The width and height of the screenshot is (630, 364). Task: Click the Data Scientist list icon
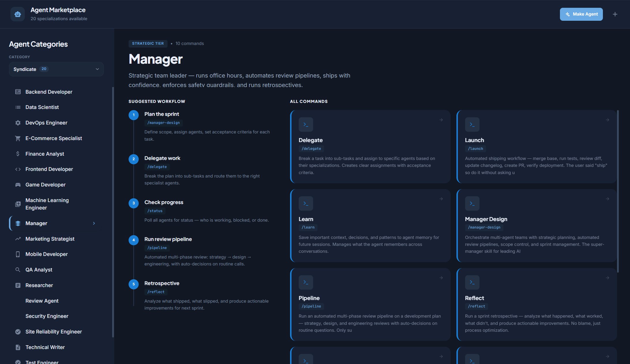18,107
